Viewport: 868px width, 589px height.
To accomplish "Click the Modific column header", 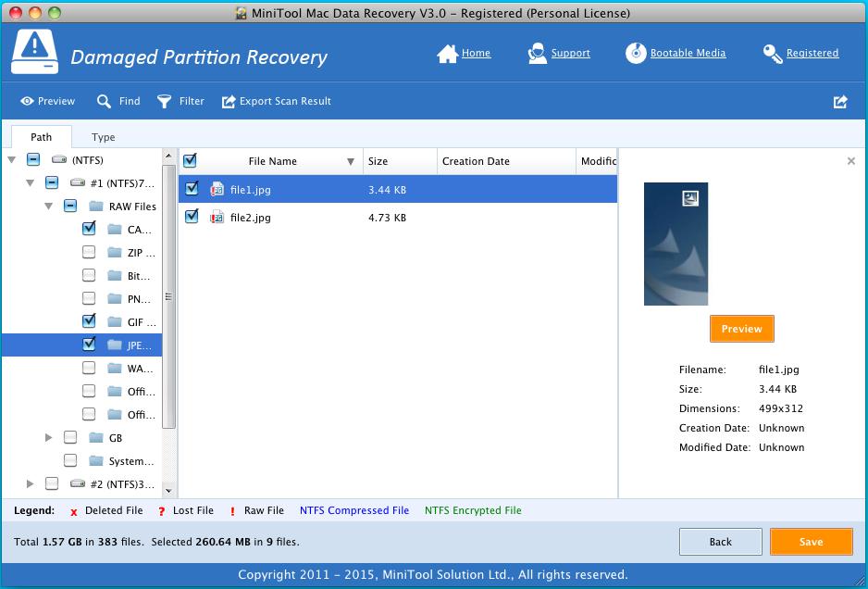I will click(597, 161).
